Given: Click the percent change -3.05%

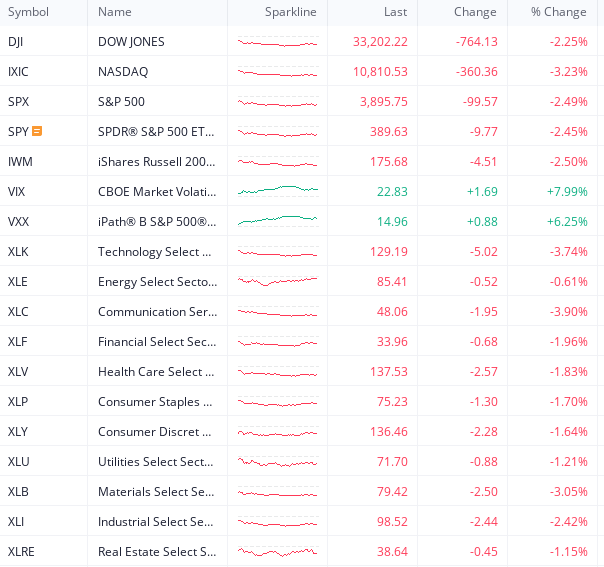Looking at the screenshot, I should (569, 492).
